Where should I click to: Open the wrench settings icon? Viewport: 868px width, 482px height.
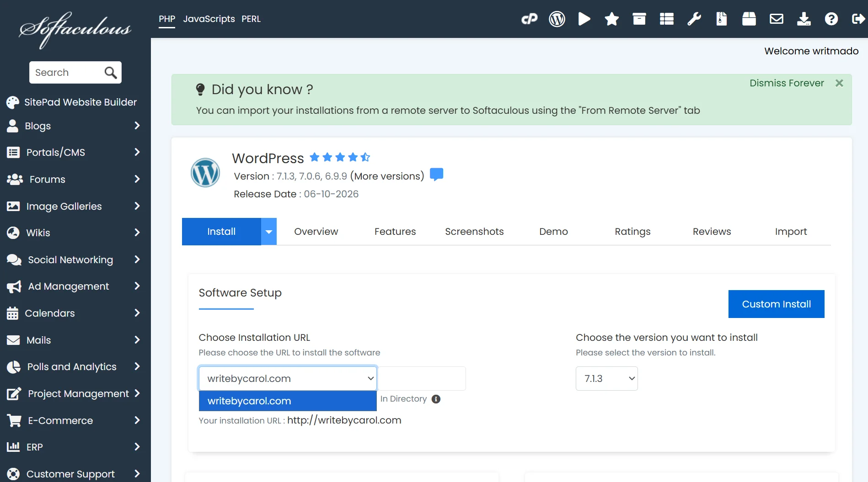(x=694, y=19)
